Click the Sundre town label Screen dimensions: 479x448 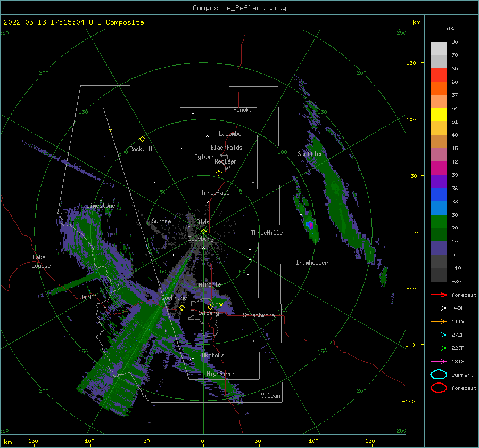(161, 221)
